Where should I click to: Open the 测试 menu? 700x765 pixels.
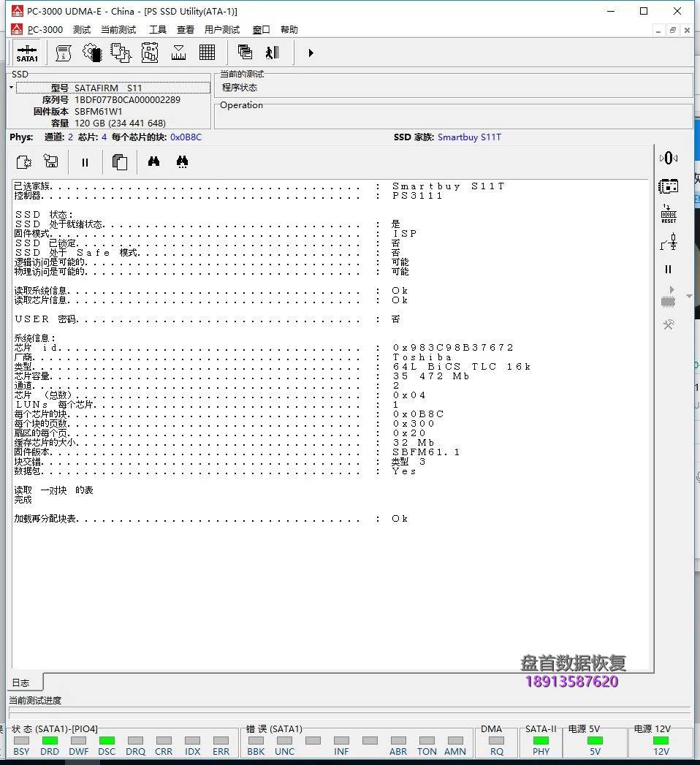81,30
